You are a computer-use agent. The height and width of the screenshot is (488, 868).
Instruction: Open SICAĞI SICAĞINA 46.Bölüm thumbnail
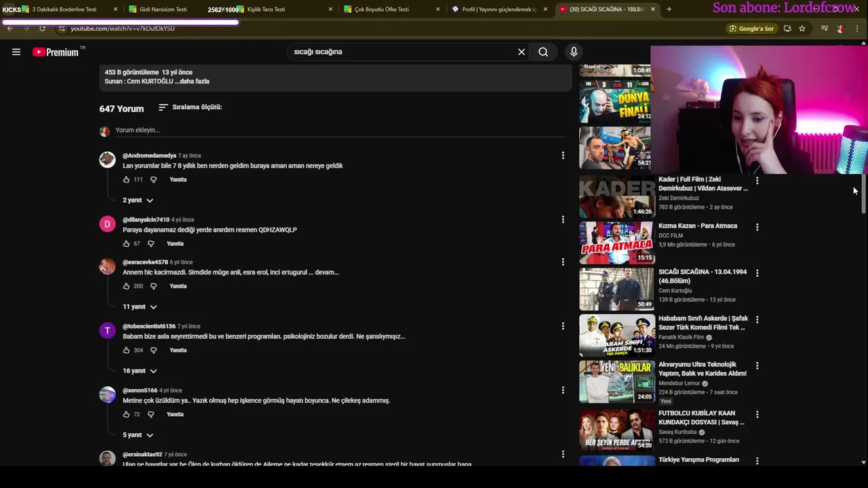616,289
